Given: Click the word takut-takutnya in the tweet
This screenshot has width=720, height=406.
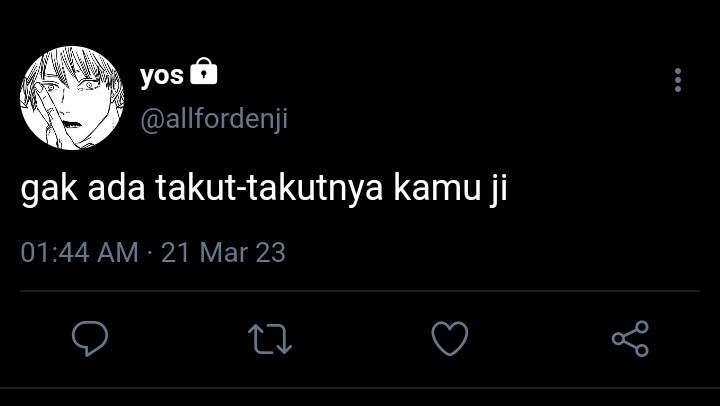Looking at the screenshot, I should point(269,189).
